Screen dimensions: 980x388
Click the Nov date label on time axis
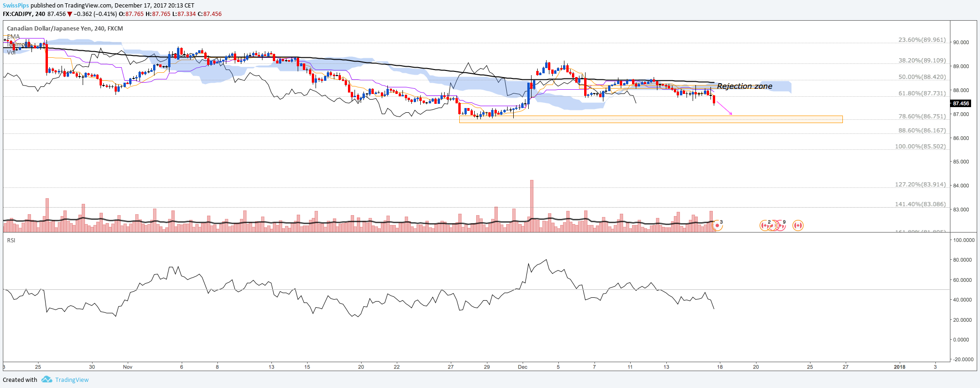tap(128, 367)
